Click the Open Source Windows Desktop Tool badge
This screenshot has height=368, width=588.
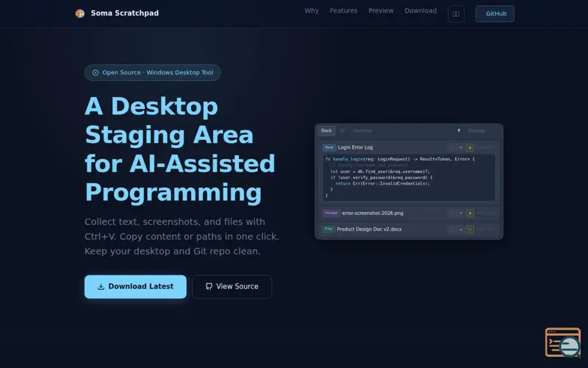tap(153, 72)
